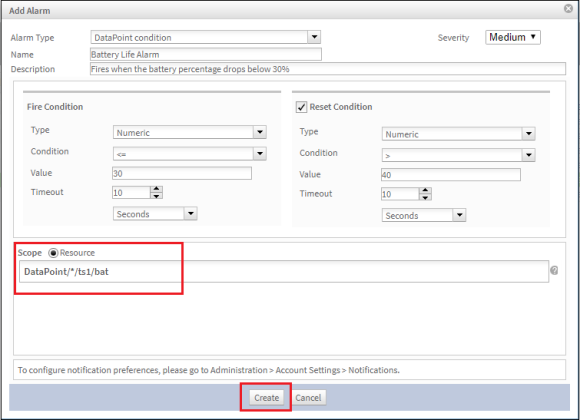This screenshot has width=580, height=420.
Task: Click the Name field with Battery Life Alarm
Action: [206, 54]
